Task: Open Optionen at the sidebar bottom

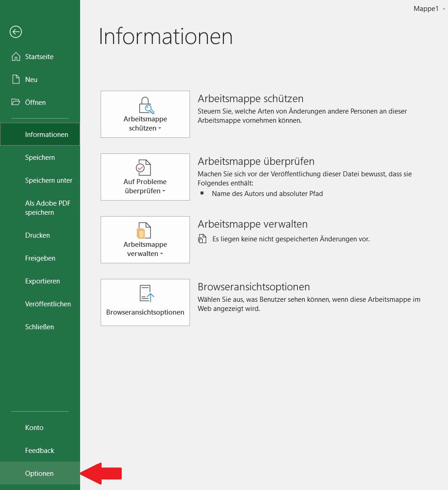Action: [39, 474]
